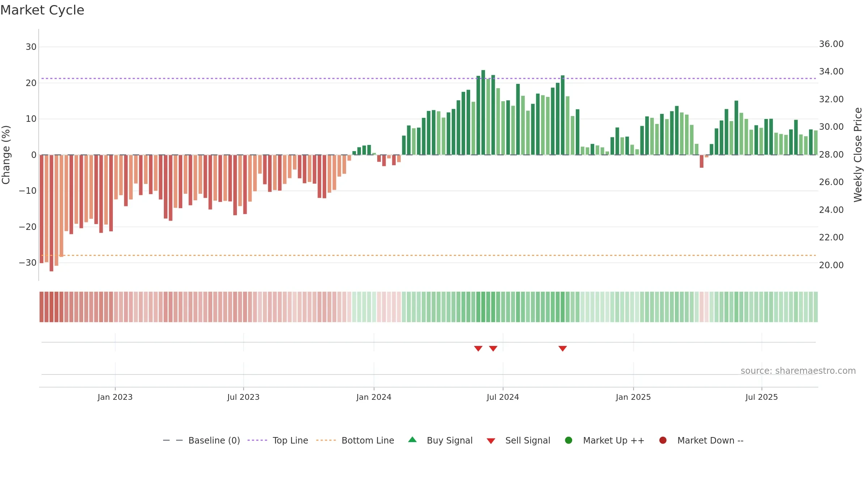Click the second sell signal marker before Jul 2024
The height and width of the screenshot is (488, 868).
pyautogui.click(x=493, y=348)
